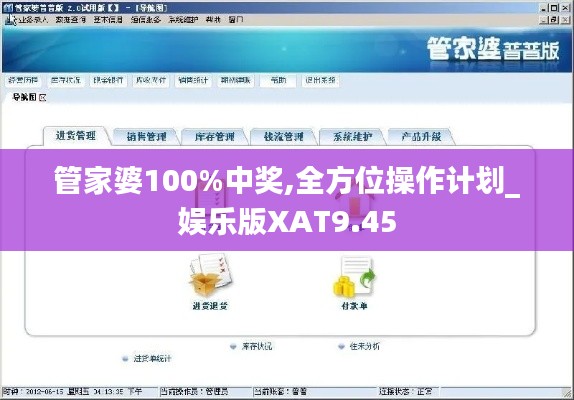Click the 管家婆普普版 logo in the banner
The image size is (574, 400).
493,49
